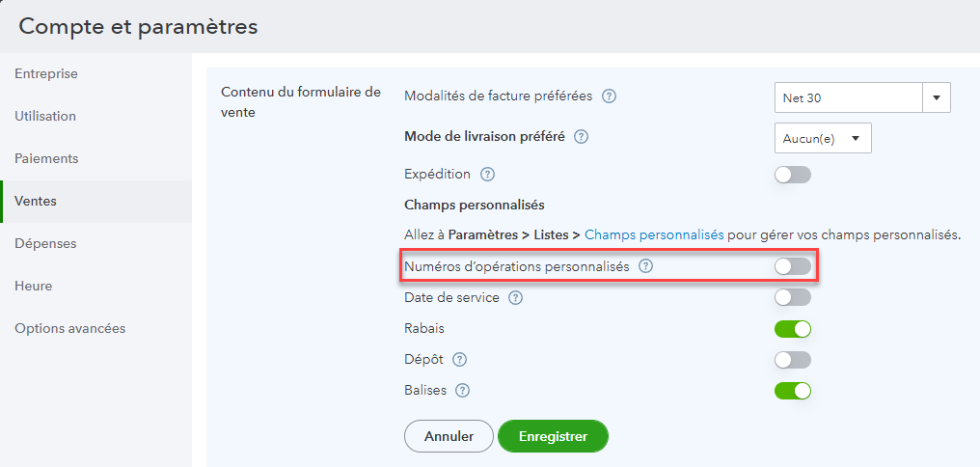Image resolution: width=980 pixels, height=467 pixels.
Task: Turn on the Dépôt toggle
Action: [x=792, y=360]
